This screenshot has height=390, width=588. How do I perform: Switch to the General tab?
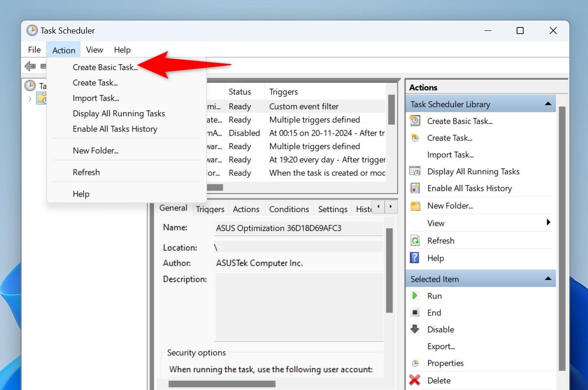[x=173, y=208]
